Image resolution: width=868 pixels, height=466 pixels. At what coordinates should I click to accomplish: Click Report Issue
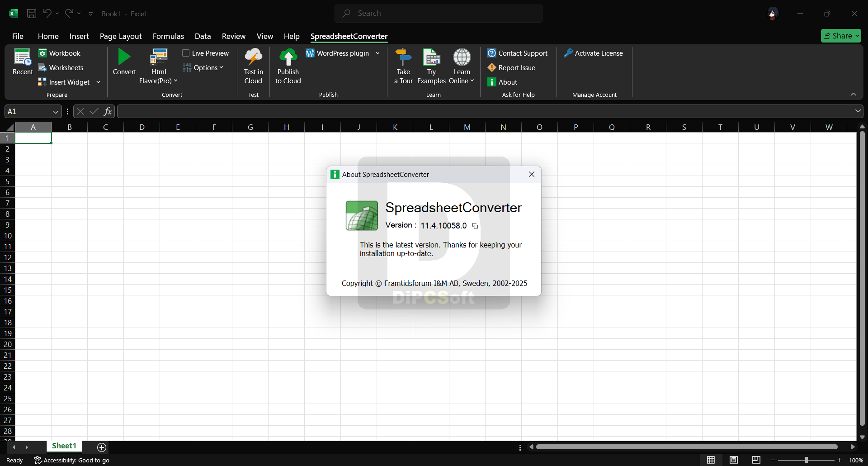point(511,68)
